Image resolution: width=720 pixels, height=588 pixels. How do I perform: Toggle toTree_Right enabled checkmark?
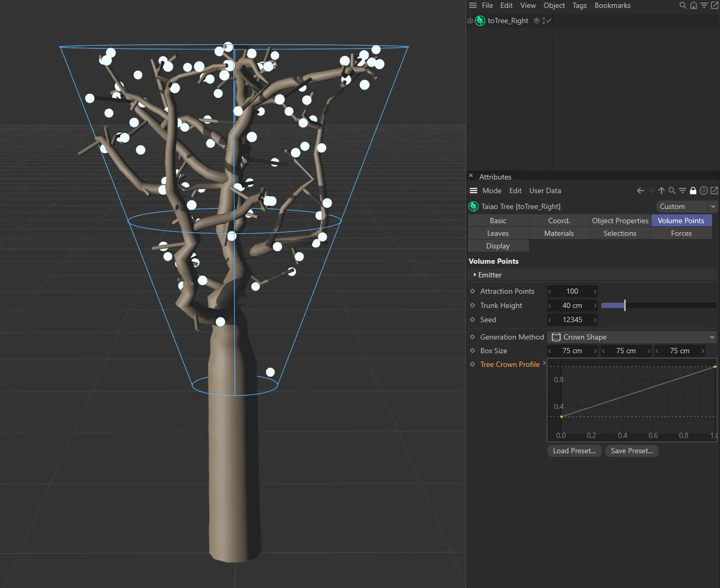click(549, 21)
